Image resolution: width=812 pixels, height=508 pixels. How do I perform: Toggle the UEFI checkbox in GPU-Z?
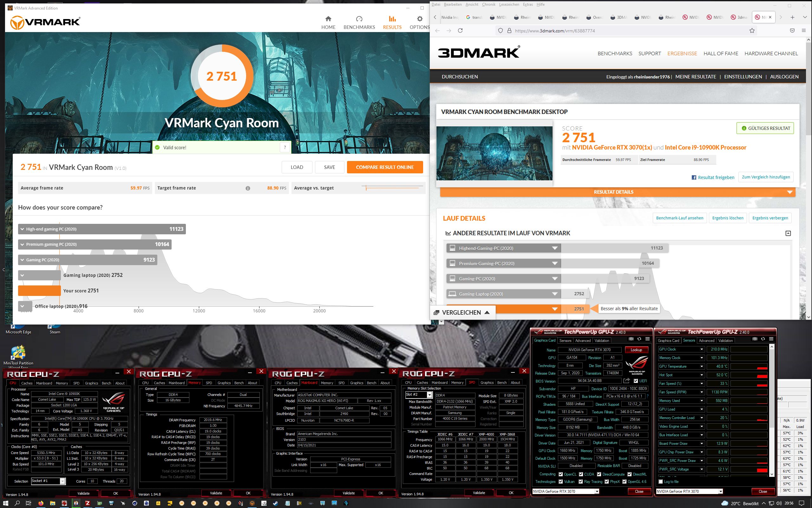click(636, 381)
